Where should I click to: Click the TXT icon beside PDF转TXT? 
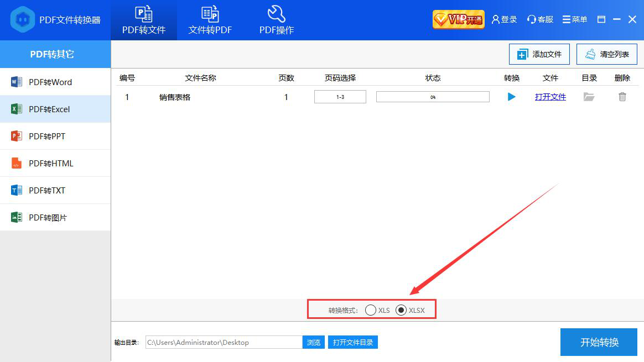point(17,190)
